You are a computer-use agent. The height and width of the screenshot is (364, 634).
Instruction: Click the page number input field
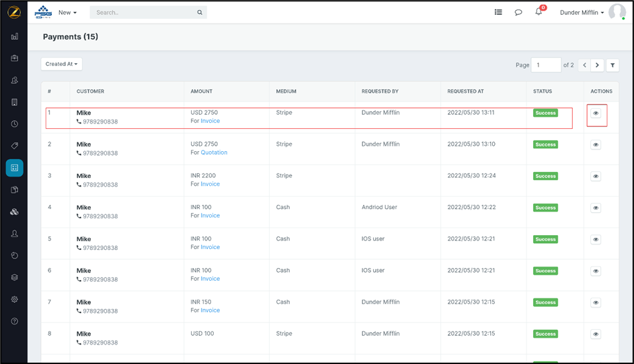point(546,65)
